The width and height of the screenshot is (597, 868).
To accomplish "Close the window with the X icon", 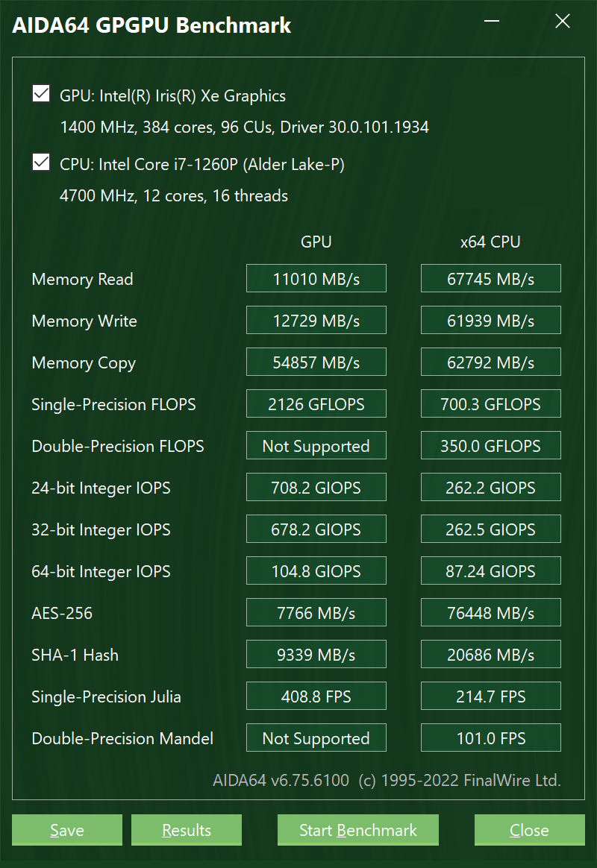I will pos(563,22).
